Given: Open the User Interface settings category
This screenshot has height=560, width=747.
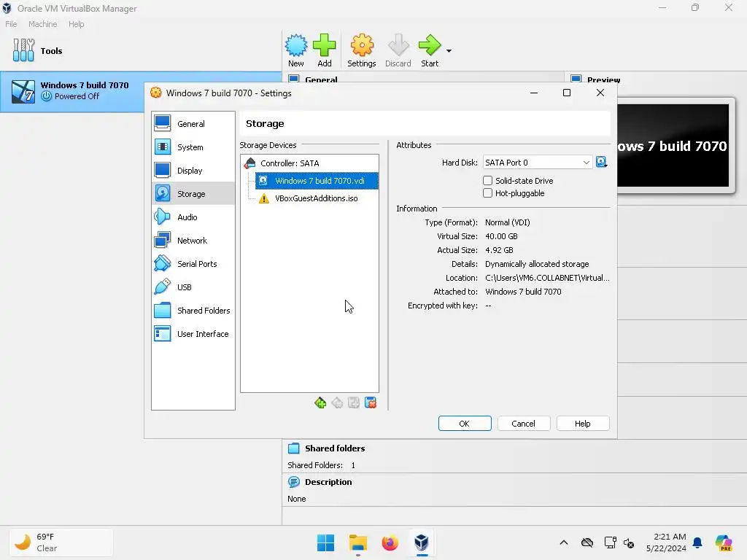Looking at the screenshot, I should [x=193, y=334].
